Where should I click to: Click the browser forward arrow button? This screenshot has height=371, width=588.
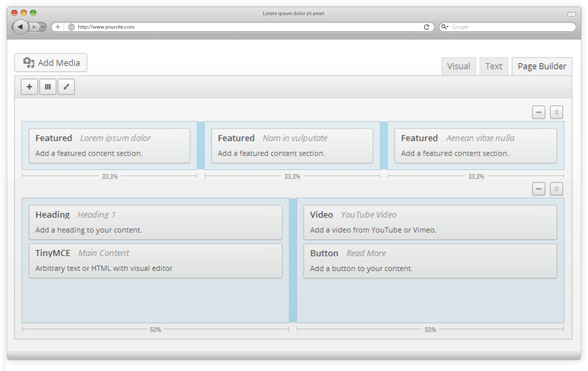[35, 27]
